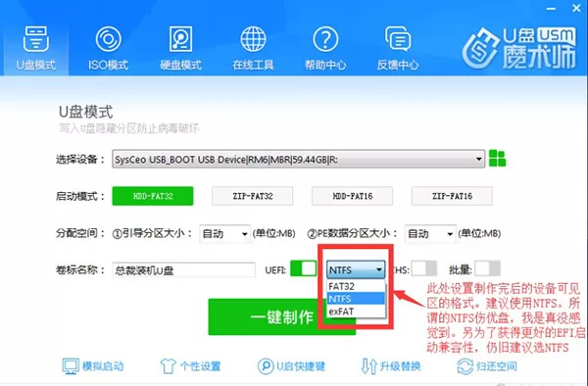588x386 pixels.
Task: Click the 归还空间 recycle icon
Action: click(x=465, y=366)
